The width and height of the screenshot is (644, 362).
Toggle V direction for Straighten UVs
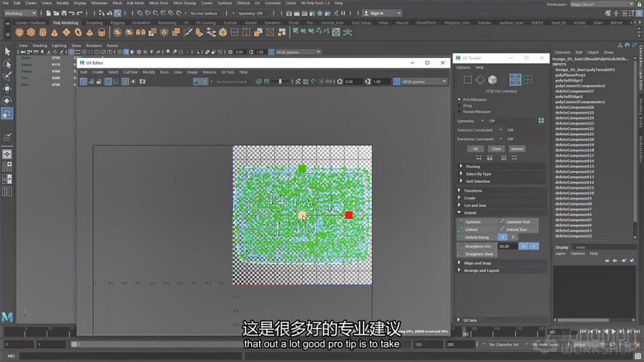click(x=533, y=246)
